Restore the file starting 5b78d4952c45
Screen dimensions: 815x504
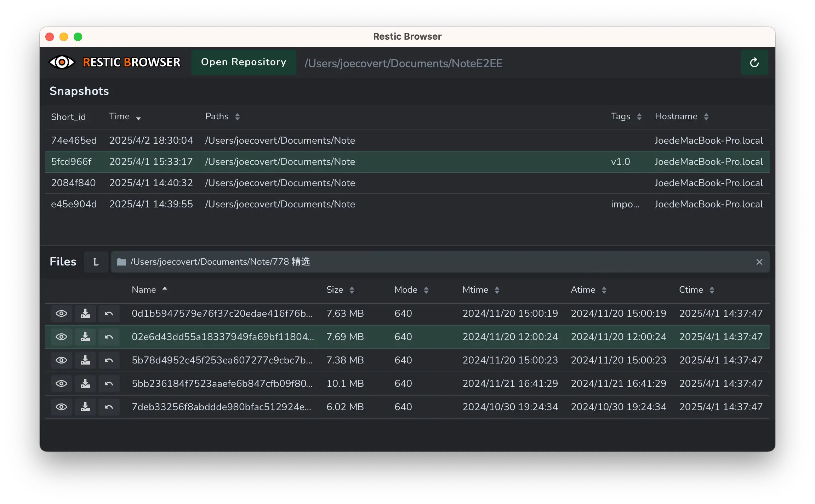click(x=109, y=360)
